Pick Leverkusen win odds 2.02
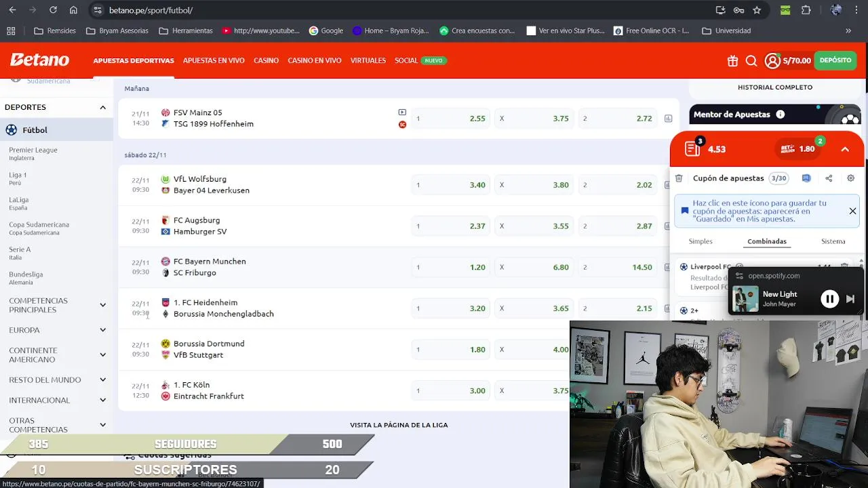This screenshot has height=488, width=868. [617, 185]
